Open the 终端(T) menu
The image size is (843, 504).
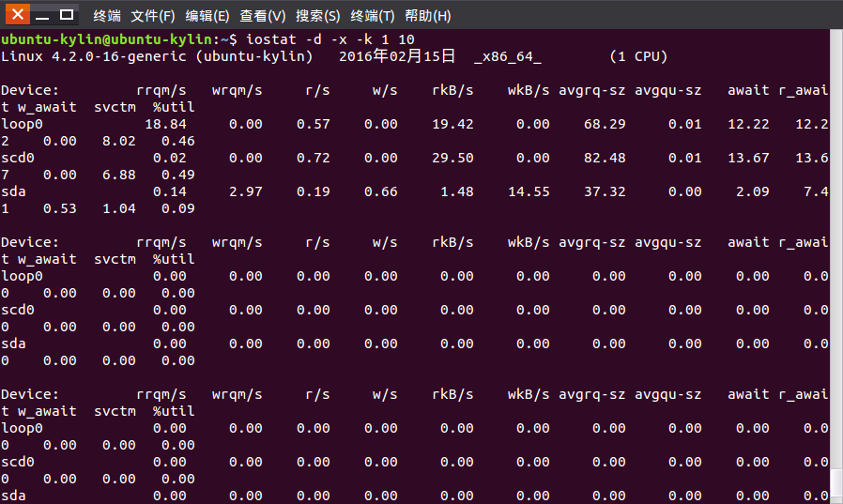pos(373,16)
